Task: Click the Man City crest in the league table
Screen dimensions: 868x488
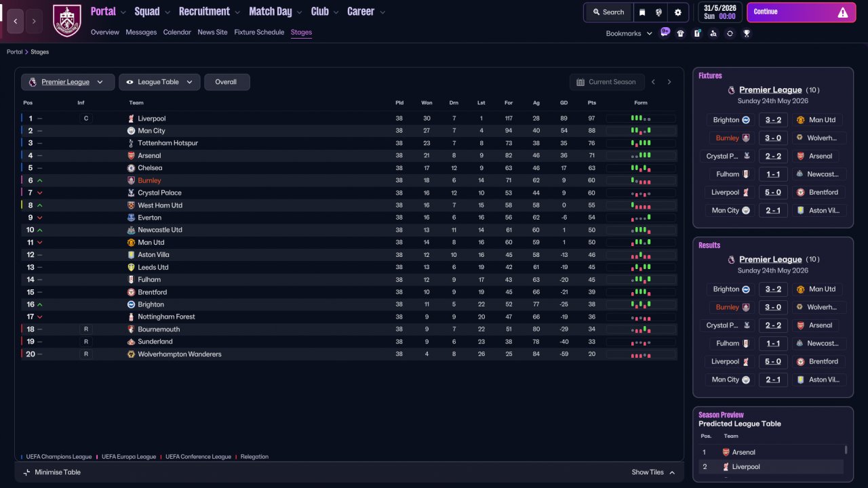Action: point(131,131)
